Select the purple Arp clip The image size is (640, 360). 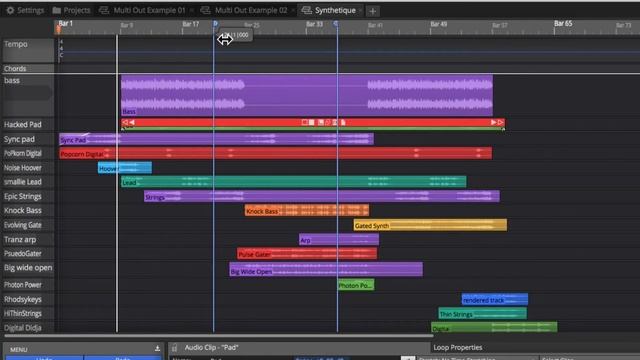339,240
